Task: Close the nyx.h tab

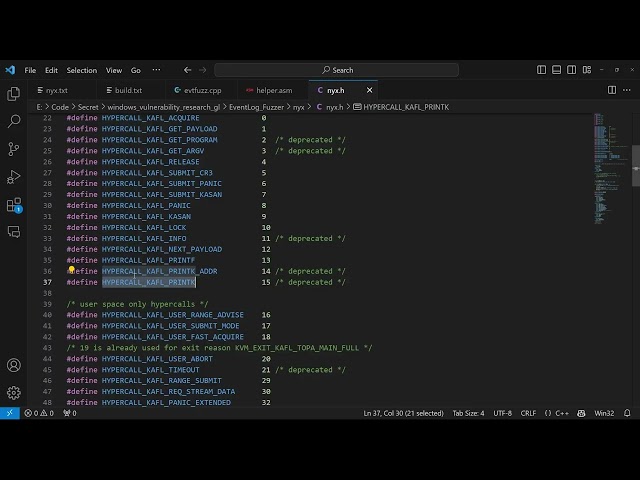Action: click(x=369, y=90)
